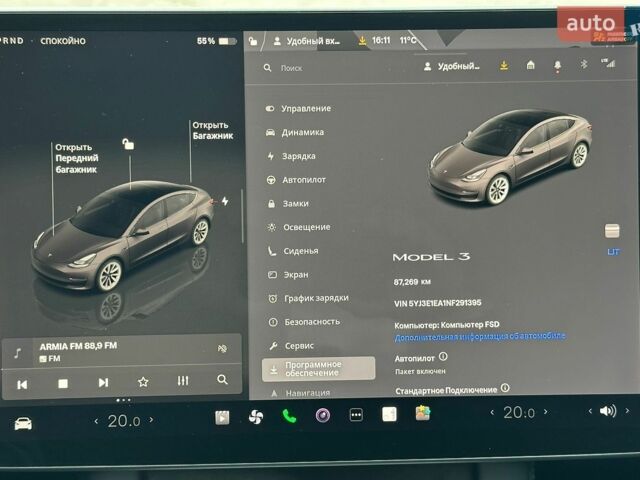The height and width of the screenshot is (480, 640).
Task: Click the СПОКОЙНО drive mode label
Action: pos(63,41)
